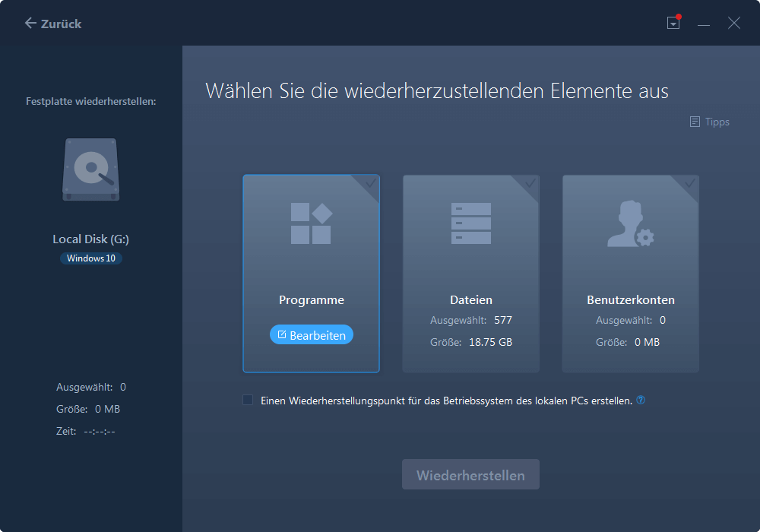The width and height of the screenshot is (760, 532).
Task: Click the Programme apps icon
Action: [x=311, y=223]
